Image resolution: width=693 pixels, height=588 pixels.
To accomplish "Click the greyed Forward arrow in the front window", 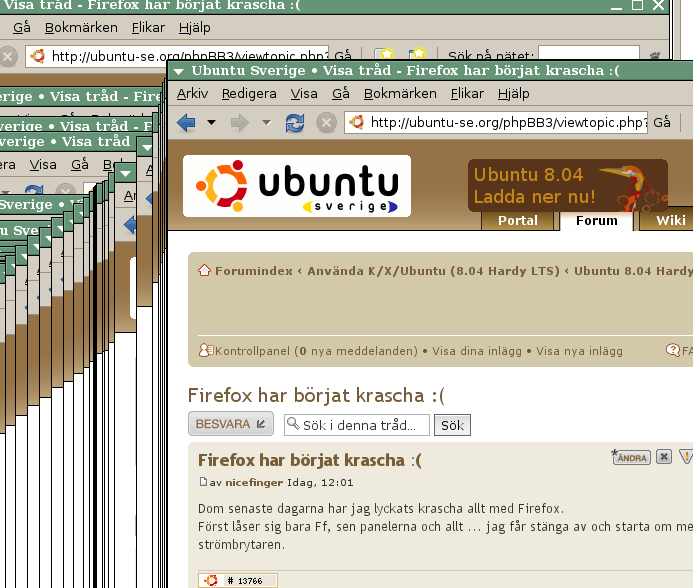I will 240,122.
